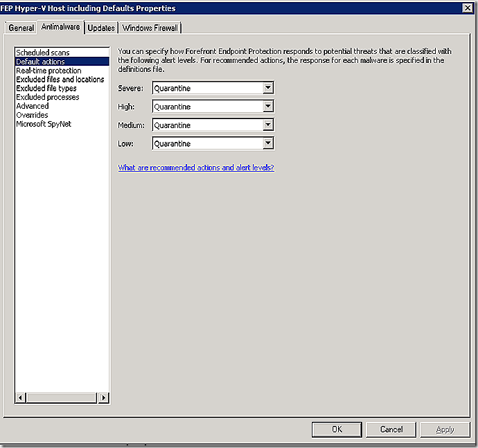478x448 pixels.
Task: Click the Apply button
Action: (x=445, y=429)
